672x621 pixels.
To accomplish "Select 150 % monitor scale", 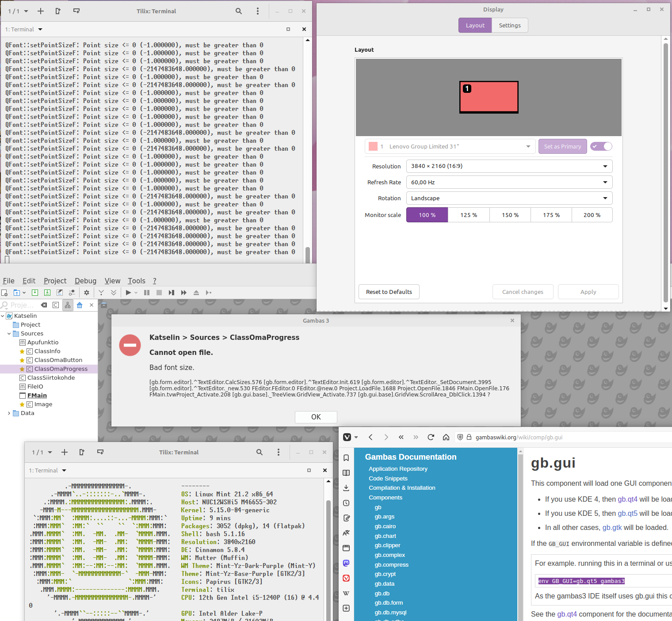I will tap(510, 215).
